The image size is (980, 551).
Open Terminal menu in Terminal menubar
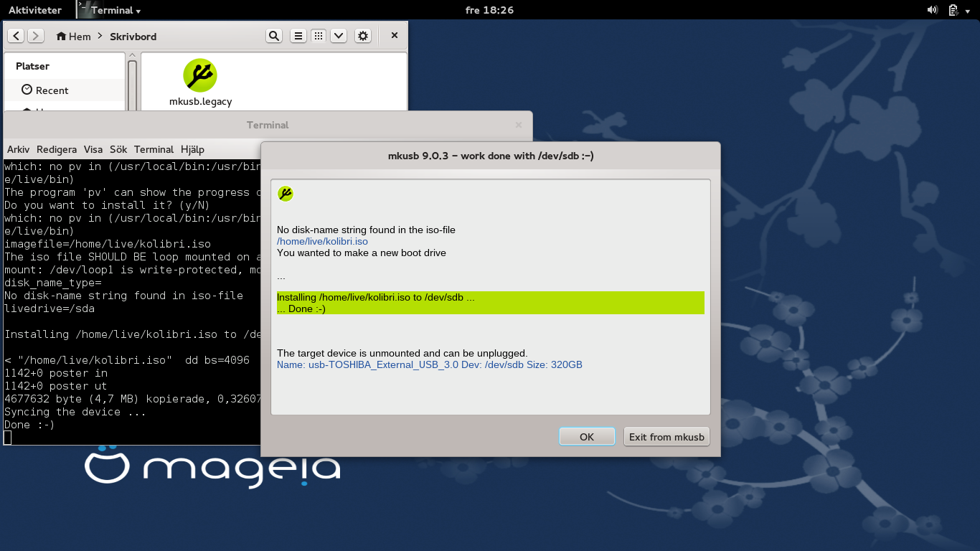tap(154, 149)
